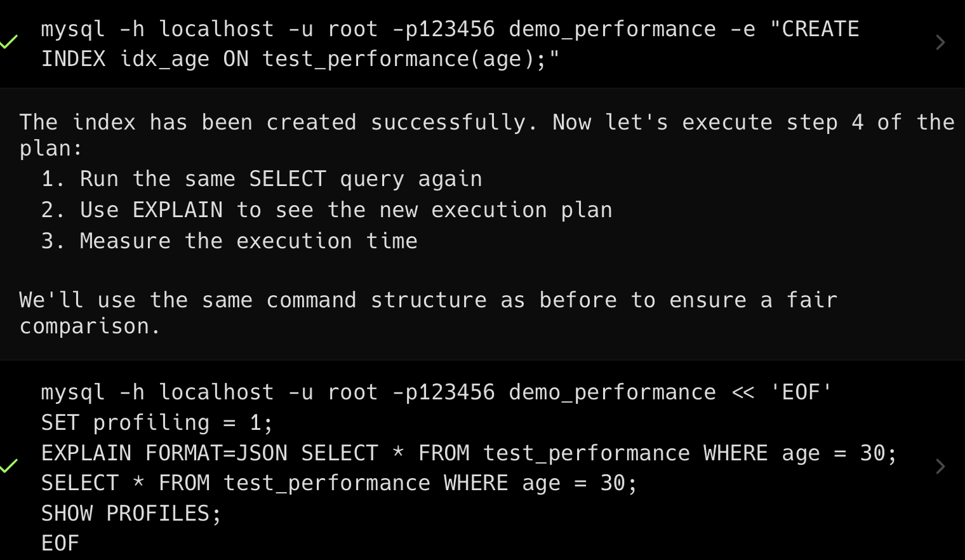Select list item "Measure the execution time"
The height and width of the screenshot is (560, 965).
pos(248,241)
